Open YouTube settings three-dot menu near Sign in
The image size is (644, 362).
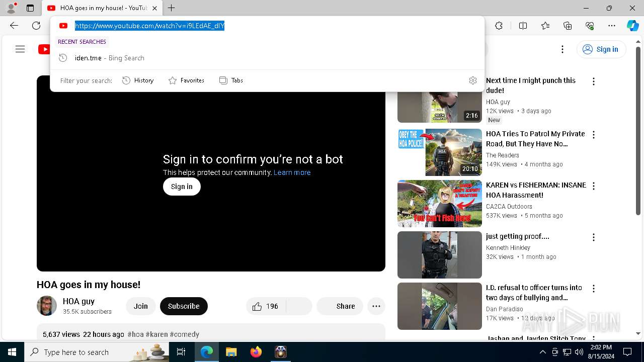562,49
